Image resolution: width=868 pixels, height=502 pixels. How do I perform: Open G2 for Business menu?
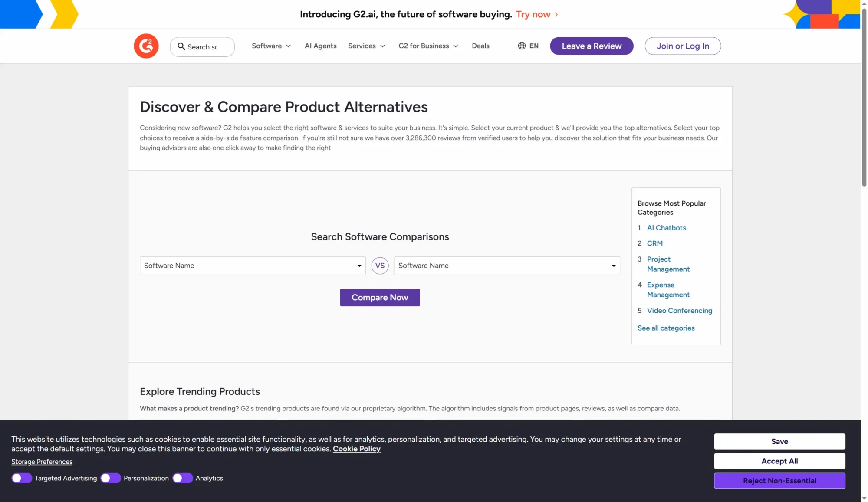(428, 46)
